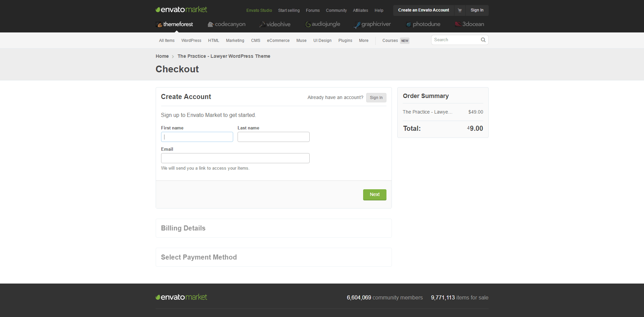Open the More categories menu
Viewport: 644px width, 317px height.
tap(364, 41)
